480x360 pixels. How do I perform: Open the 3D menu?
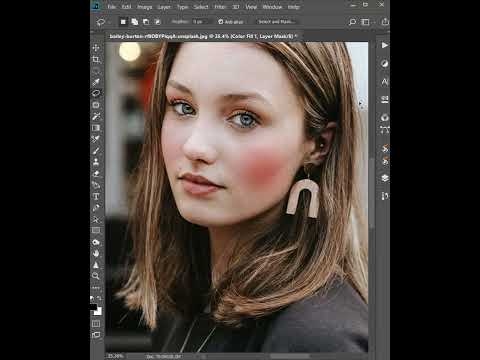click(236, 7)
